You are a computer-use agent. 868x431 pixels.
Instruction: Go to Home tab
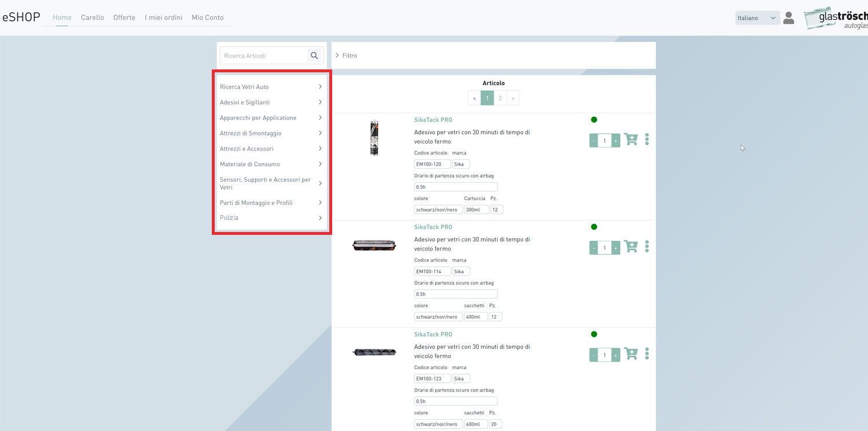pyautogui.click(x=62, y=17)
